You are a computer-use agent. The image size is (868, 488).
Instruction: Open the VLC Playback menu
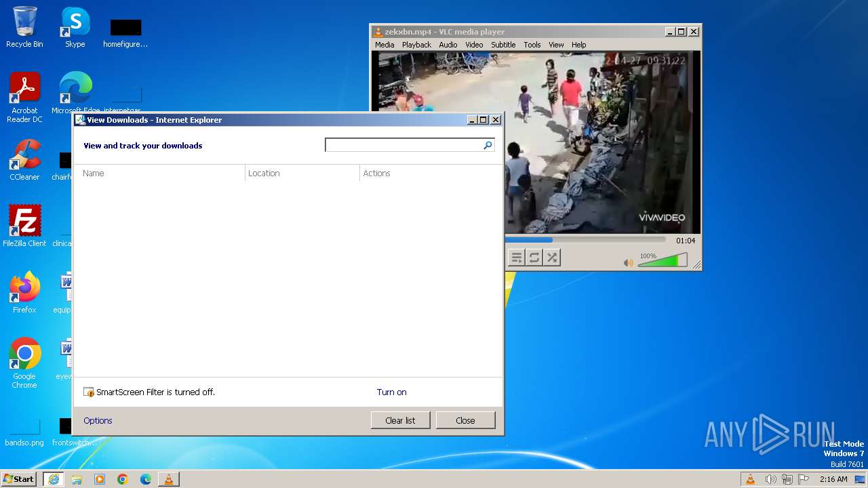[x=416, y=45]
